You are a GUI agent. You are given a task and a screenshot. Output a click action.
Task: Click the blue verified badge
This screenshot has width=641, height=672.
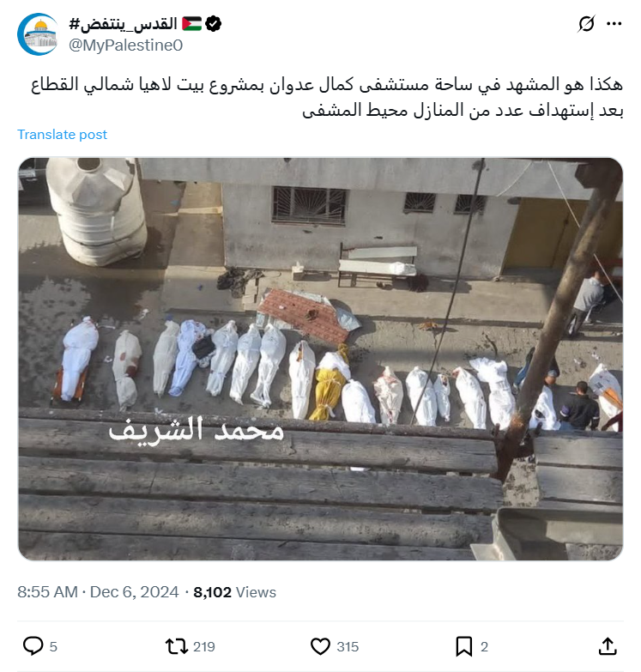tap(213, 23)
